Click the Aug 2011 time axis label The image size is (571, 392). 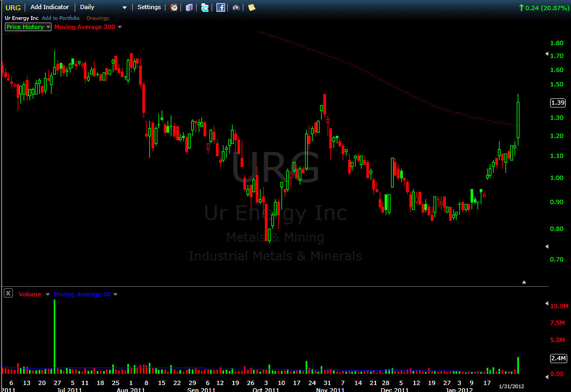[131, 389]
